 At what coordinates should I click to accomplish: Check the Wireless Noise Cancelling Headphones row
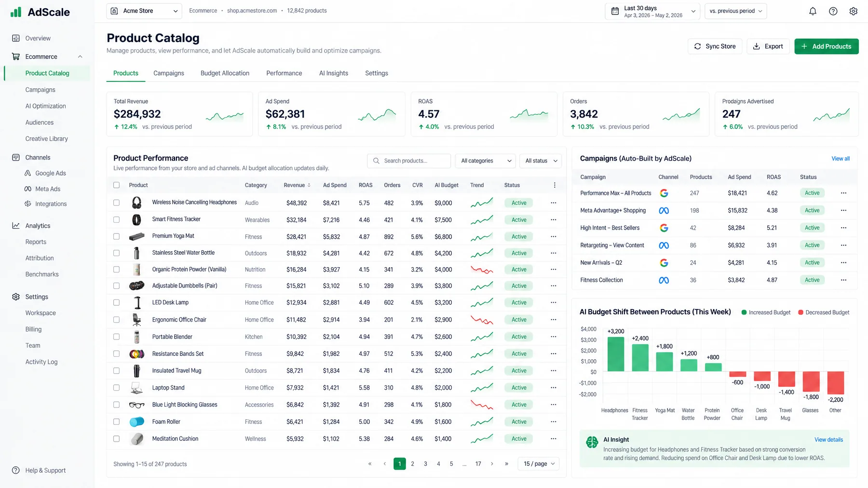pos(116,203)
